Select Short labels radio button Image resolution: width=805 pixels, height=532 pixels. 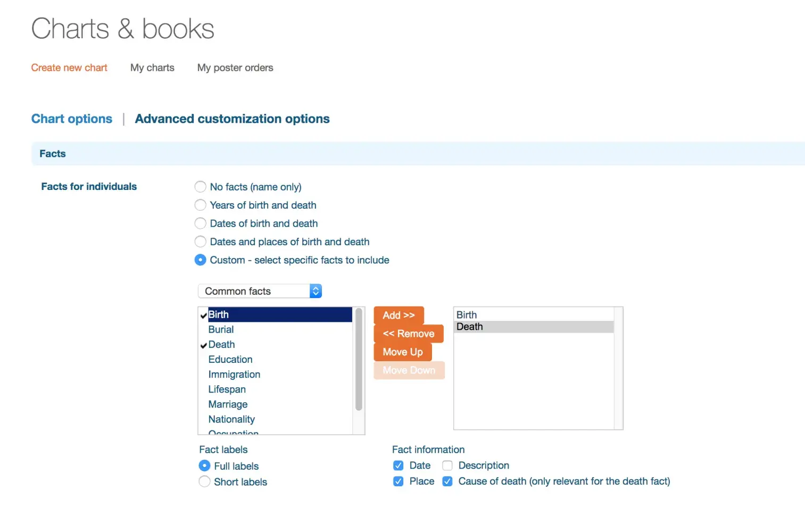(x=204, y=481)
